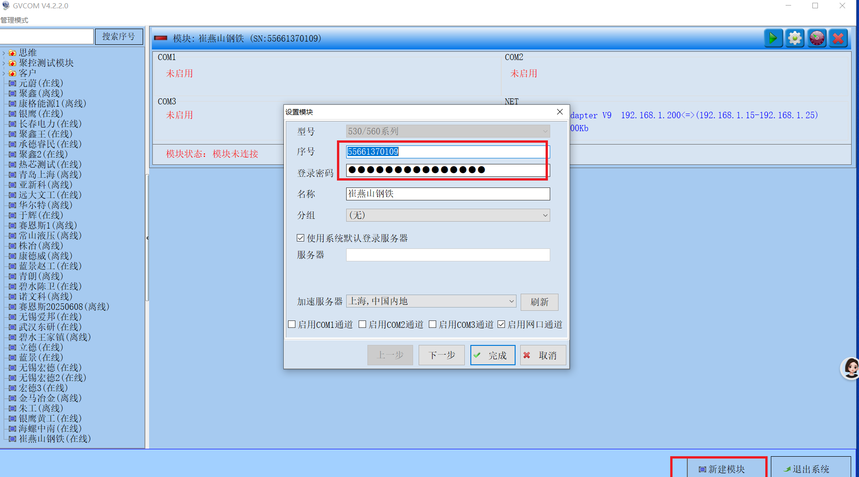Click the module icon beside 聚鑫王(在线)
This screenshot has height=477, width=859.
coord(12,134)
